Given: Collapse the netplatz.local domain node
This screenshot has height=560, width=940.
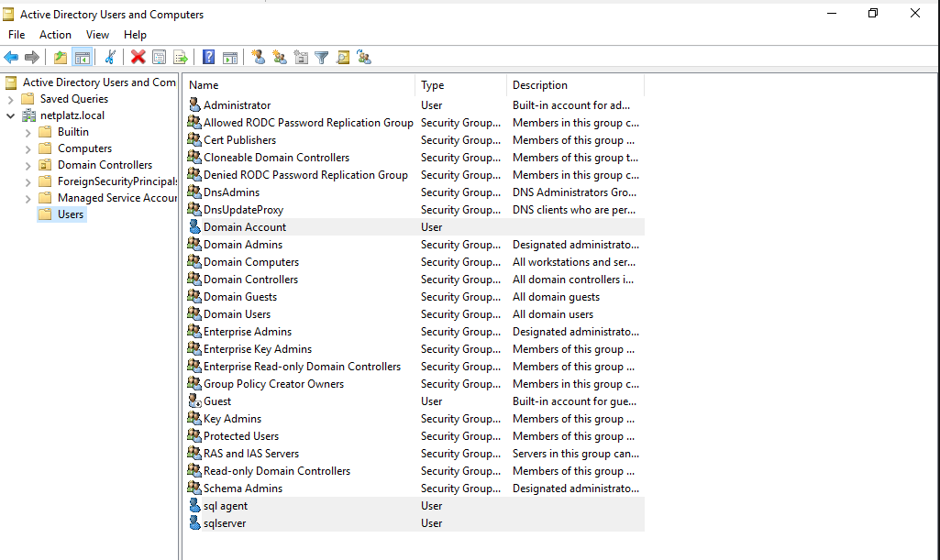Looking at the screenshot, I should [10, 115].
